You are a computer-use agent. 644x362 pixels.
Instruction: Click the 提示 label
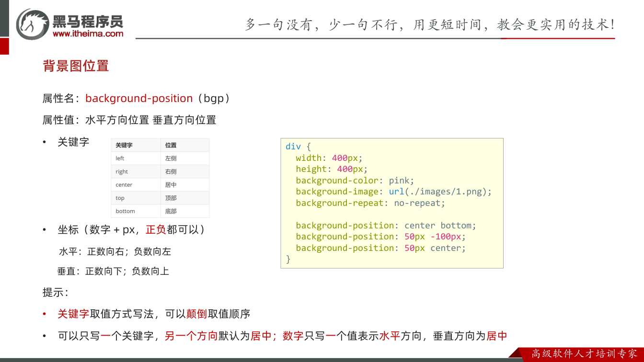pyautogui.click(x=56, y=292)
